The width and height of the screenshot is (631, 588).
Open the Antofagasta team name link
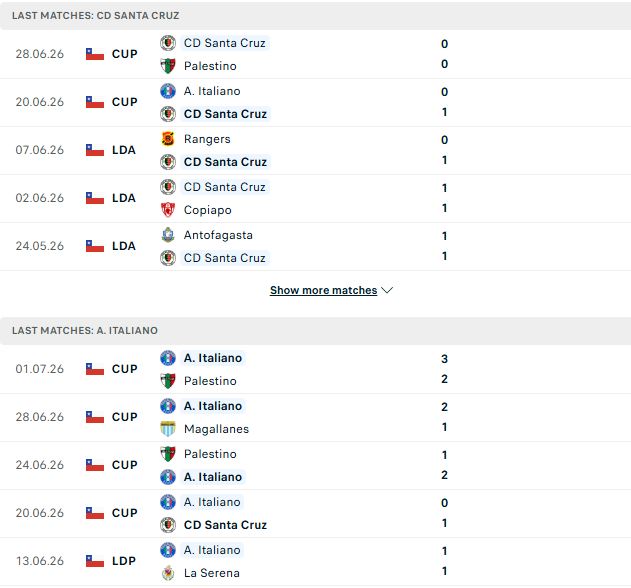point(218,235)
